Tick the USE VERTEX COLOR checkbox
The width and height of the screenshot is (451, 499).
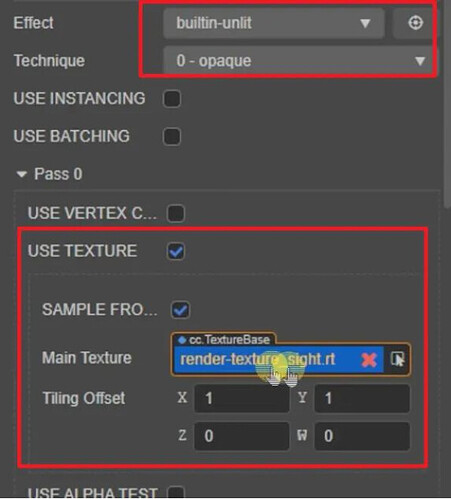tap(176, 213)
